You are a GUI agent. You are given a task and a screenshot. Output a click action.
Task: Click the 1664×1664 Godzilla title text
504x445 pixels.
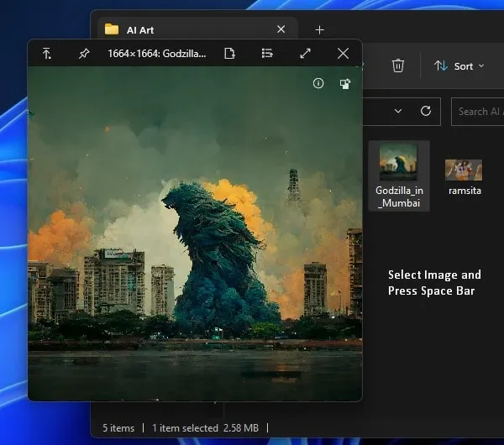(x=157, y=54)
